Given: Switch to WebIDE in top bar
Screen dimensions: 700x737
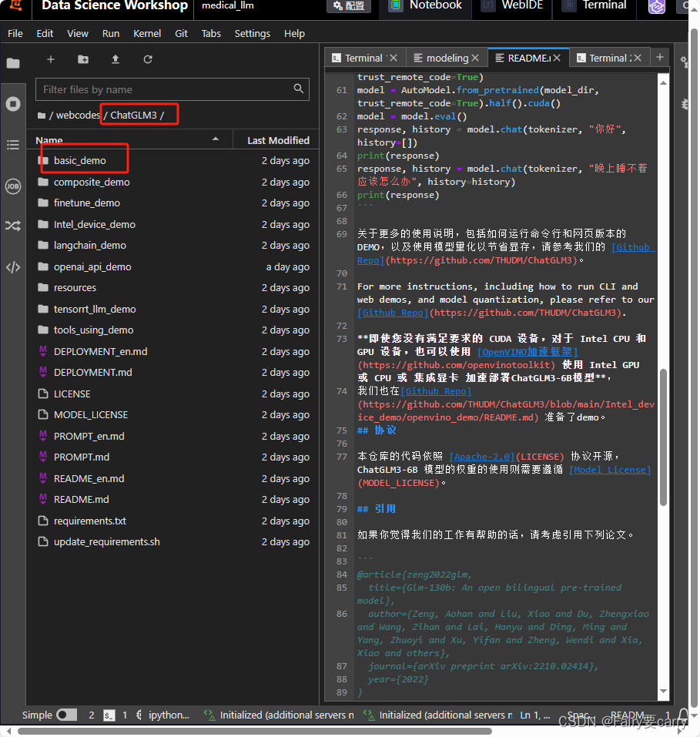Looking at the screenshot, I should 512,5.
